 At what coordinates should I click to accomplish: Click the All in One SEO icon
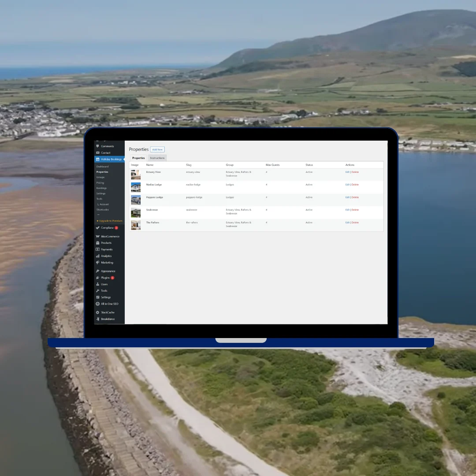[x=98, y=304]
